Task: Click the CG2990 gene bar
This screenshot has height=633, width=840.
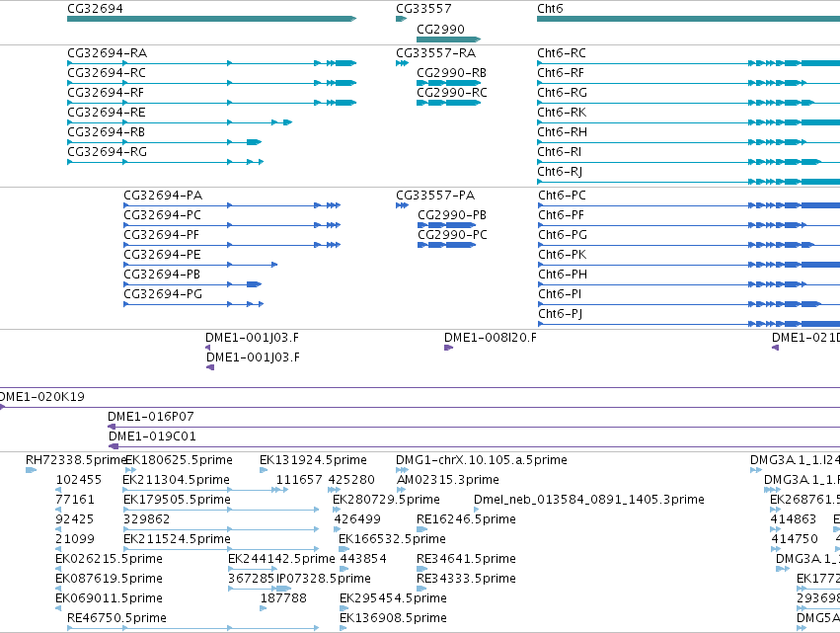Action: point(448,40)
